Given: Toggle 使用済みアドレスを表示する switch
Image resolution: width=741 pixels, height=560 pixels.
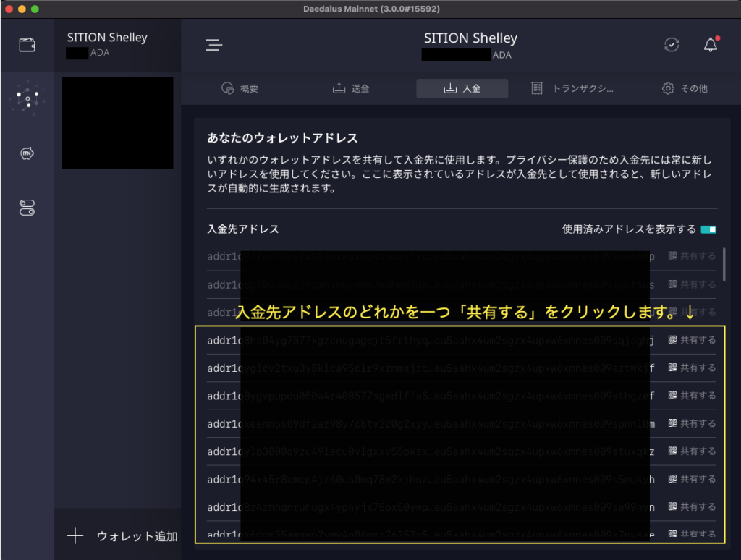Looking at the screenshot, I should point(708,229).
